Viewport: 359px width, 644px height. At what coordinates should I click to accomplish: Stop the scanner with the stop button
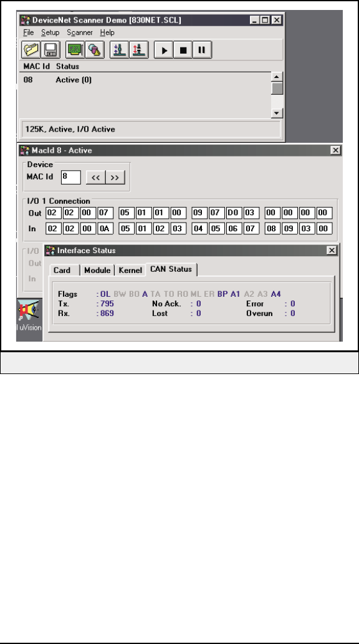(183, 50)
